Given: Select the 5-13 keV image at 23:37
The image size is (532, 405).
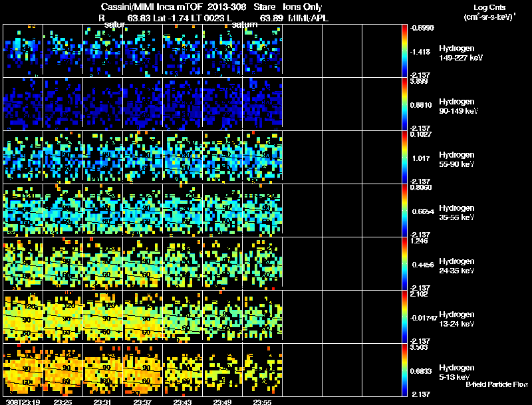Looking at the screenshot, I should coord(142,370).
